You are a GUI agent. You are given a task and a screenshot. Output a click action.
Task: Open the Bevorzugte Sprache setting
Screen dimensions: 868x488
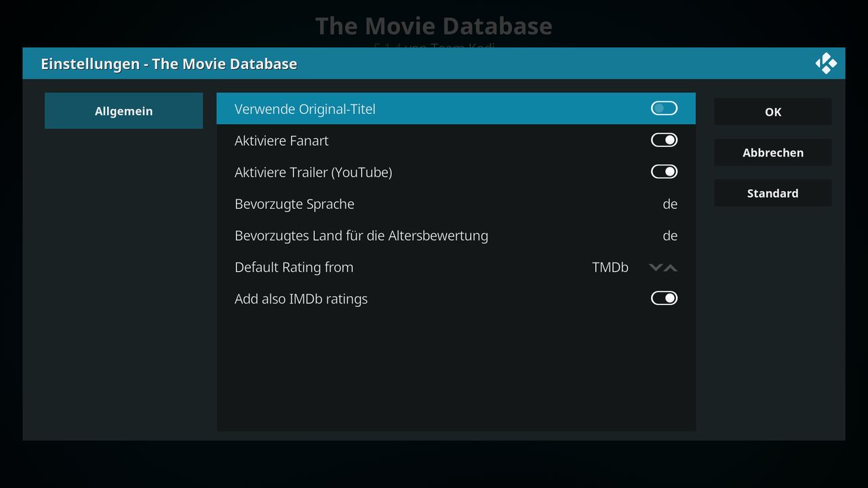click(456, 204)
